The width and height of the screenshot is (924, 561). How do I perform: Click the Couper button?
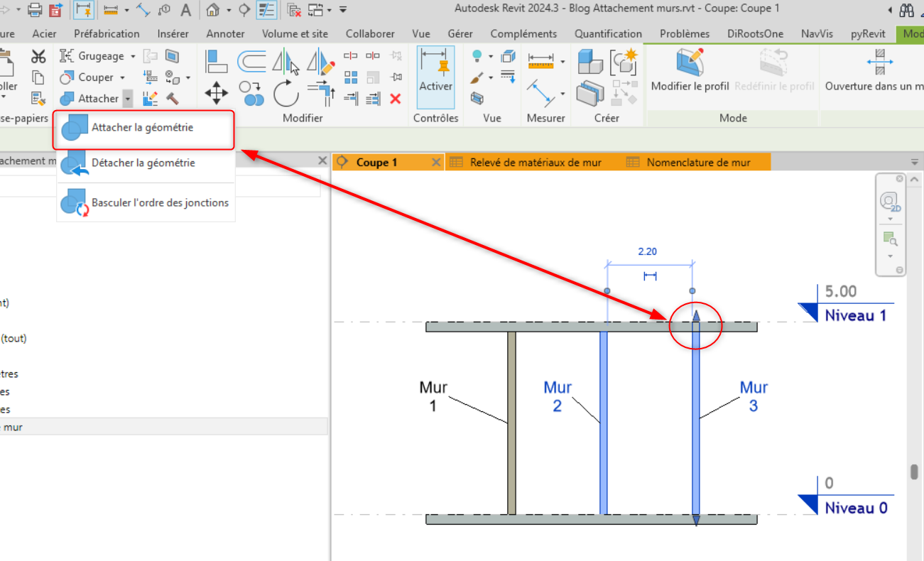pos(88,77)
